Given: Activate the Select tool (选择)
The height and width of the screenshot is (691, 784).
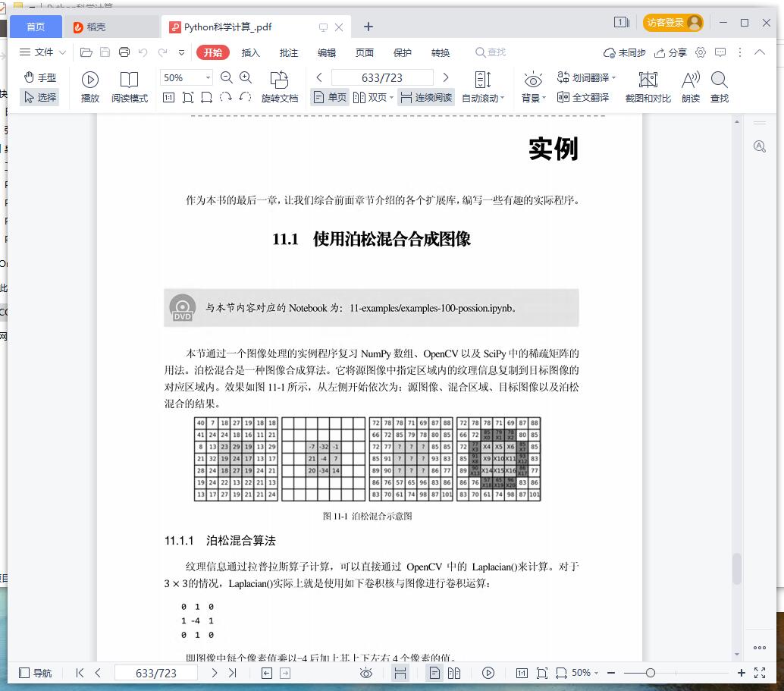Looking at the screenshot, I should pyautogui.click(x=40, y=97).
